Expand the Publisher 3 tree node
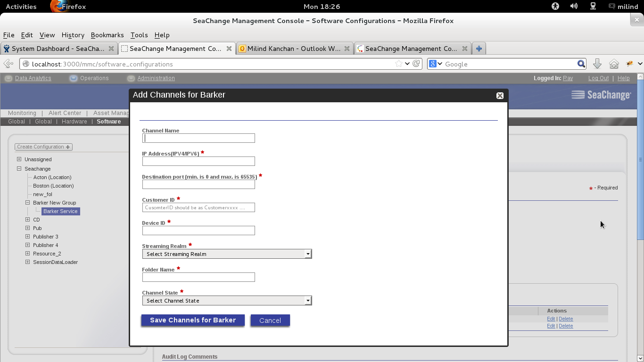This screenshot has height=362, width=644. (28, 237)
